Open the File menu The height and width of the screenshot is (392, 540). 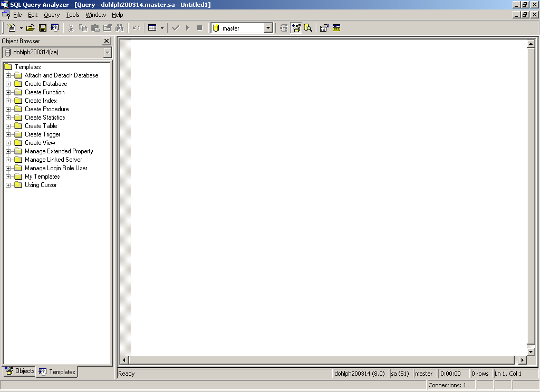click(17, 15)
